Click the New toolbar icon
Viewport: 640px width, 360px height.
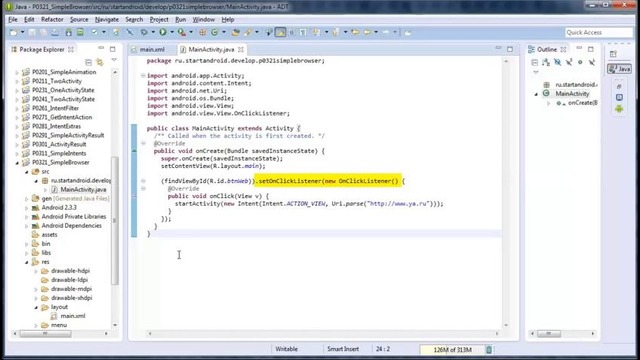(13, 32)
